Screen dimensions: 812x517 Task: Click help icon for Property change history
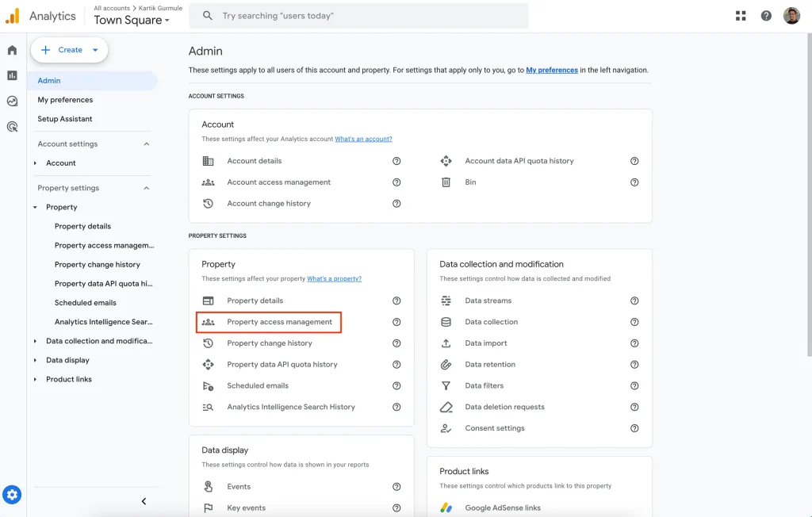pos(396,343)
